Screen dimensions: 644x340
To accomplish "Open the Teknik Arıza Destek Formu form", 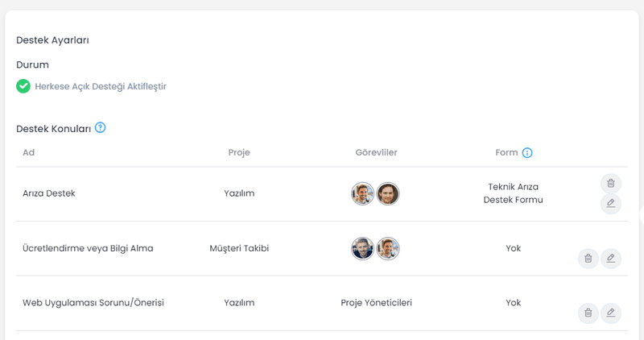I will tap(513, 193).
